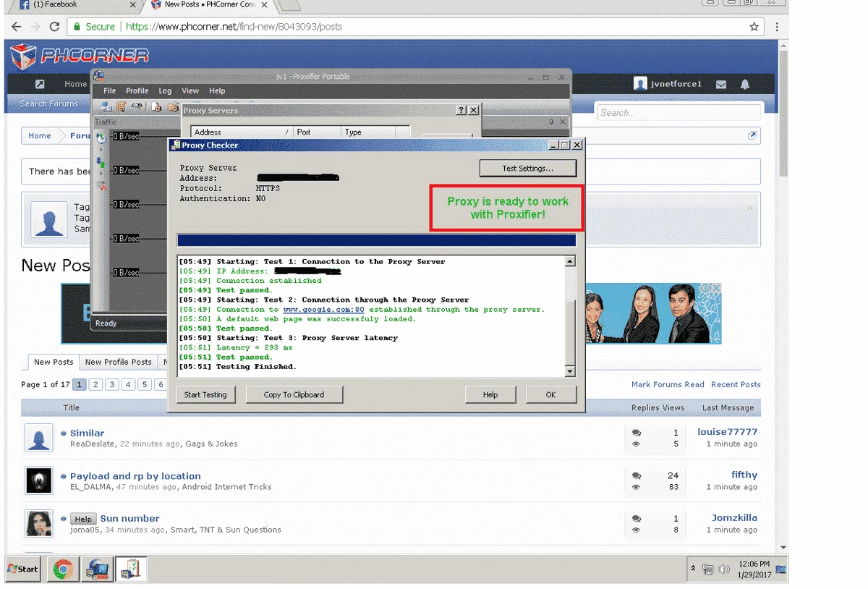Open PHCorner inbox envelope icon
The image size is (868, 589).
point(721,84)
